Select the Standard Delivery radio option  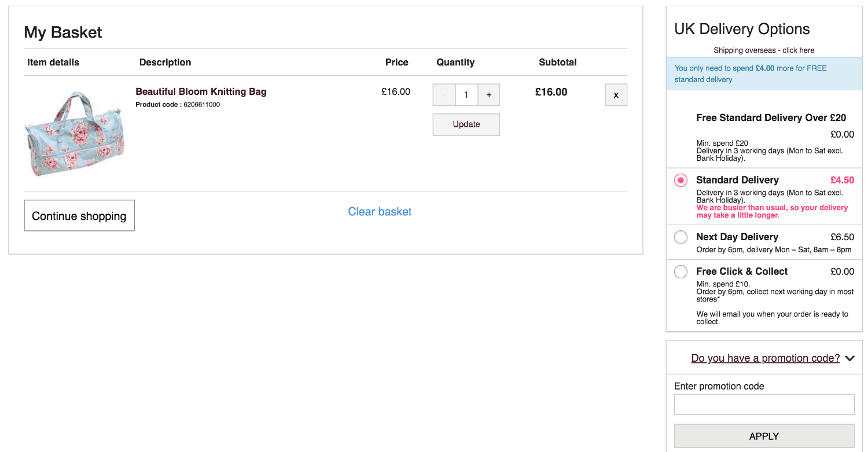(681, 181)
